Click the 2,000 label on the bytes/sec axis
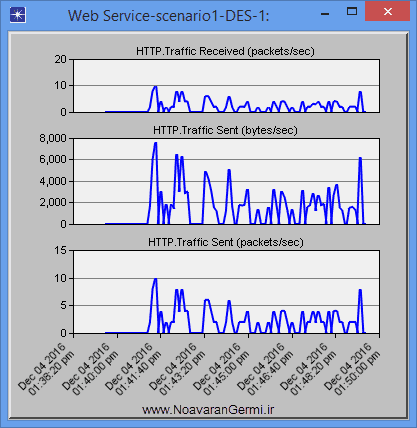The image size is (417, 428). 53,202
